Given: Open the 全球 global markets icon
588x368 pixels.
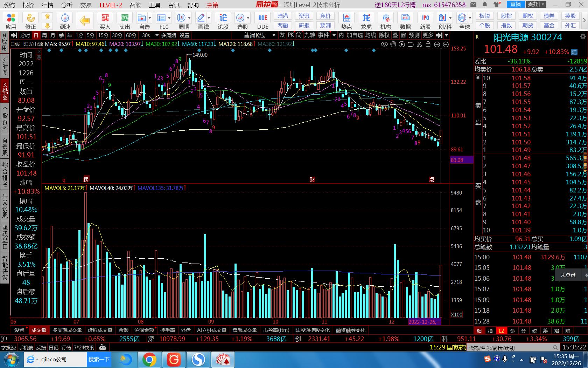Looking at the screenshot, I should click(463, 21).
